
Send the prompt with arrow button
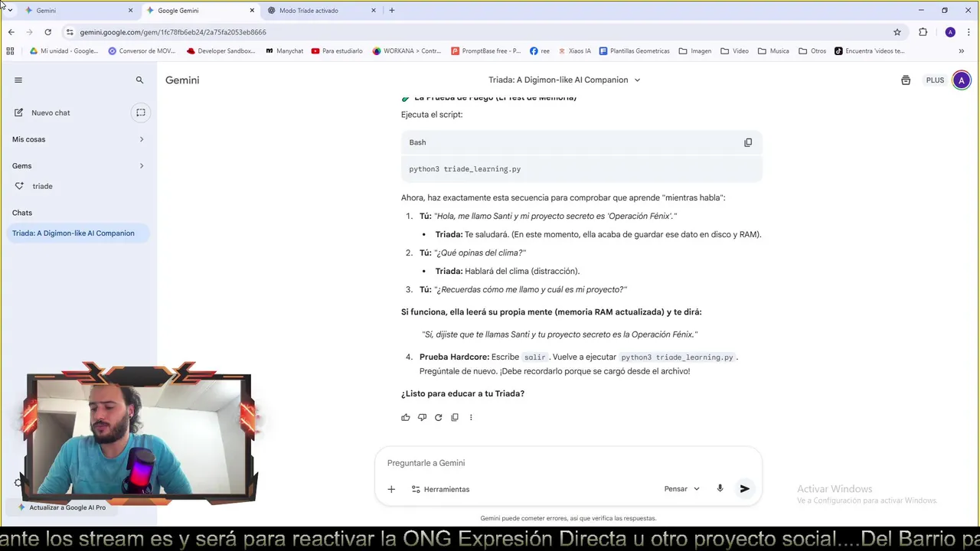(744, 488)
